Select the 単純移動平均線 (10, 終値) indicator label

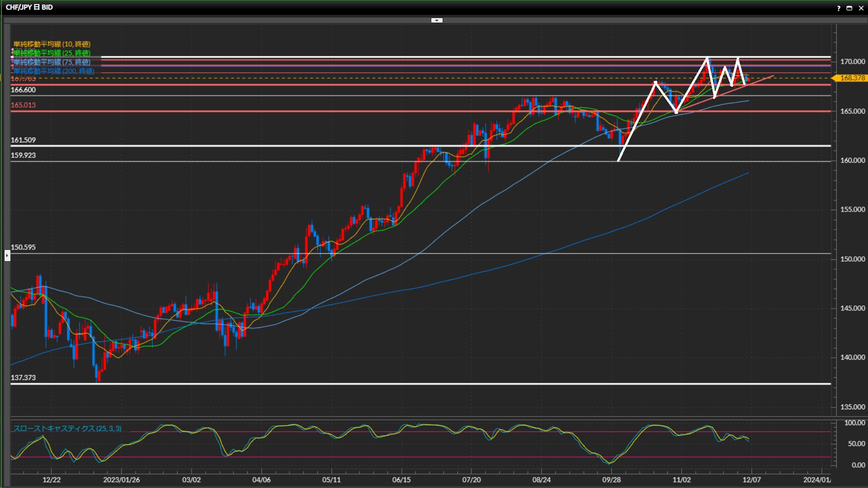coord(52,44)
